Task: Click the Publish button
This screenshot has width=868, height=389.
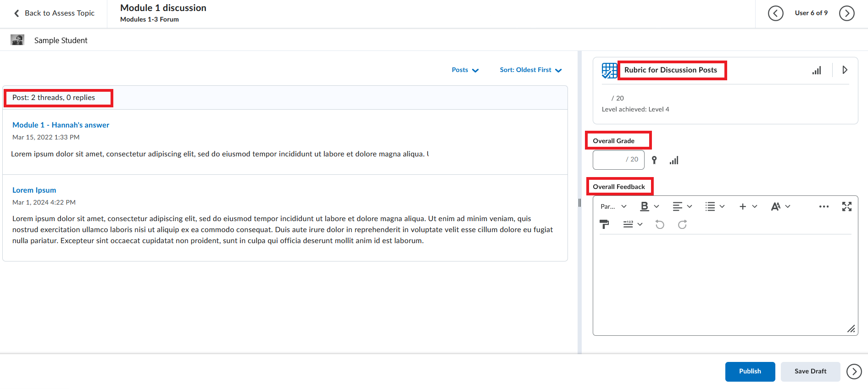Action: click(750, 372)
